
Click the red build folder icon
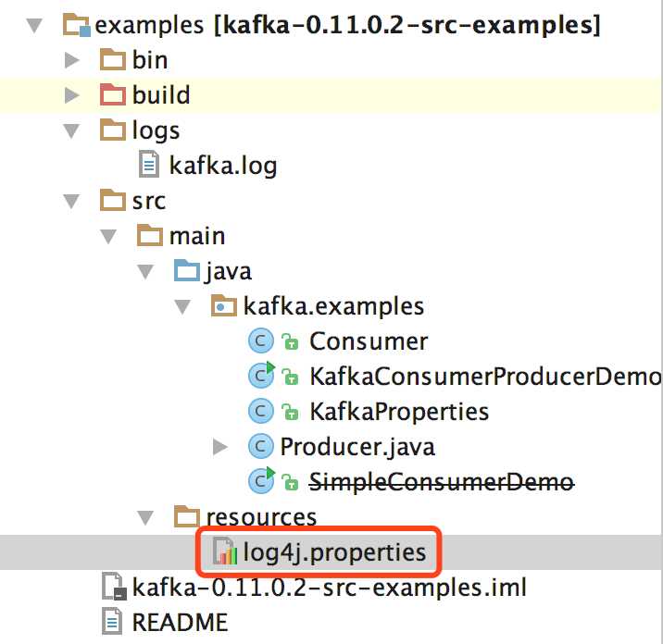(112, 94)
